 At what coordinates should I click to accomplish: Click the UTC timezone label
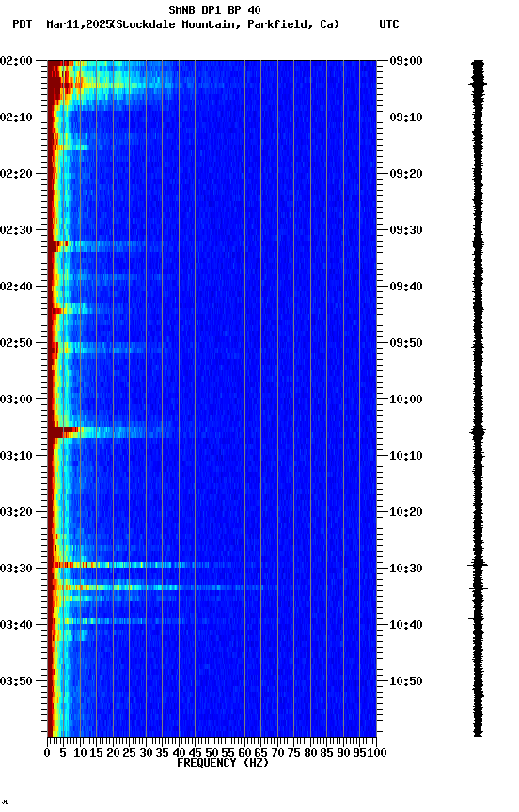389,24
